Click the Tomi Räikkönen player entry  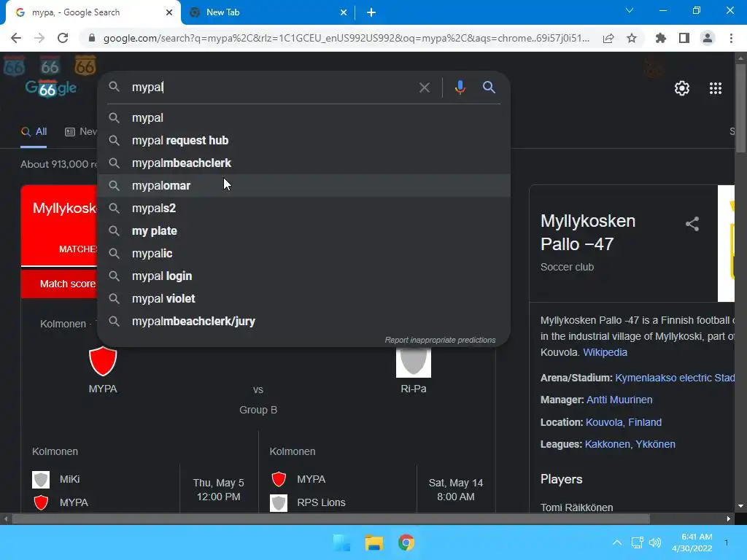click(x=577, y=507)
